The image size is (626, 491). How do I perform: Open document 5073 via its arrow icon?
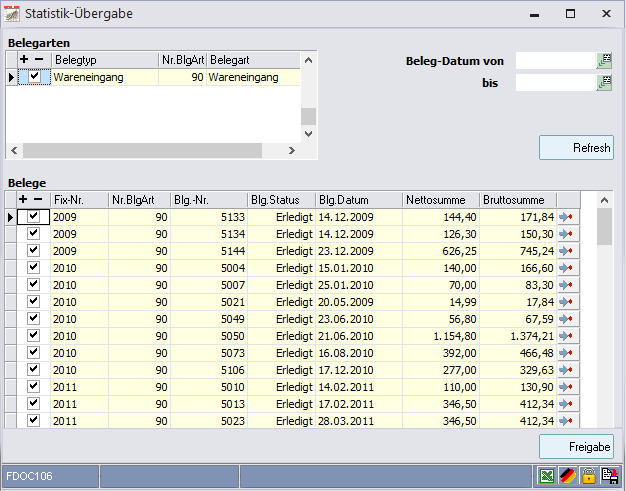pyautogui.click(x=567, y=353)
